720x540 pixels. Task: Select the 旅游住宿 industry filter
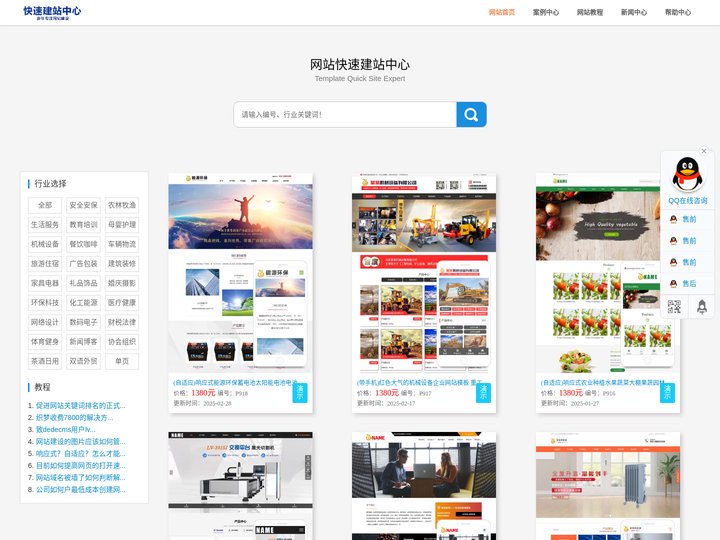pyautogui.click(x=45, y=264)
